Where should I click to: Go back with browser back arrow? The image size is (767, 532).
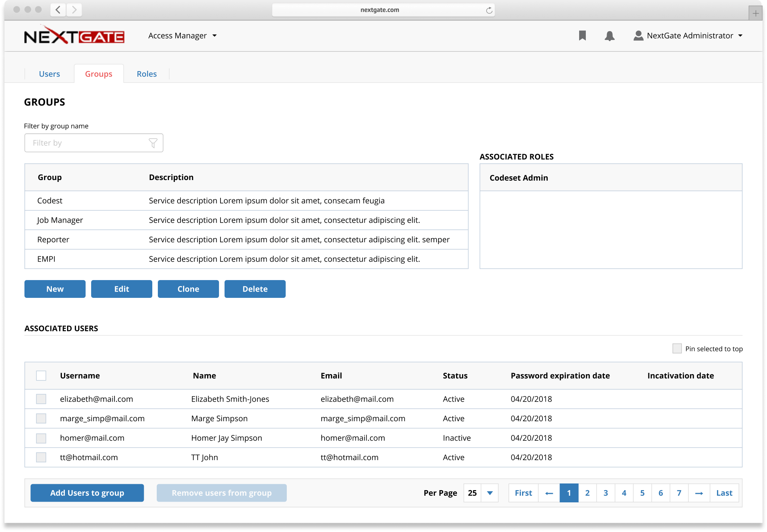(58, 10)
